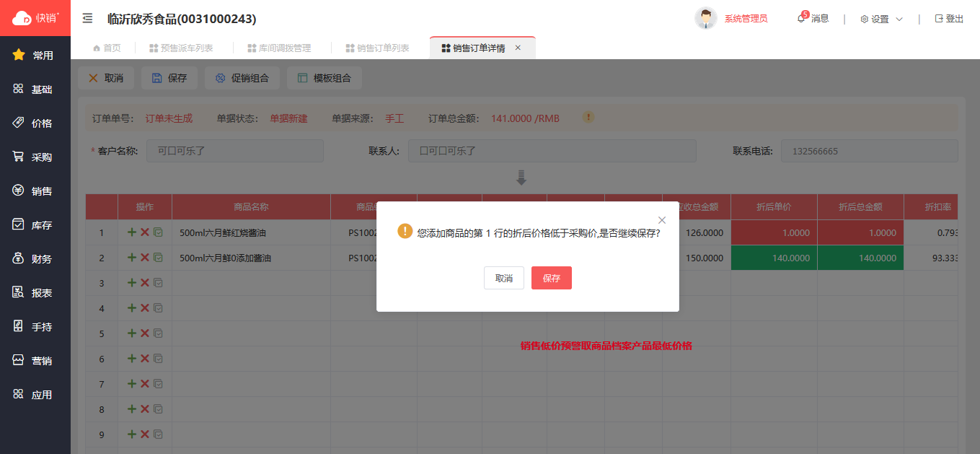Open the 基础 sidebar module
Image resolution: width=980 pixels, height=454 pixels.
[35, 89]
